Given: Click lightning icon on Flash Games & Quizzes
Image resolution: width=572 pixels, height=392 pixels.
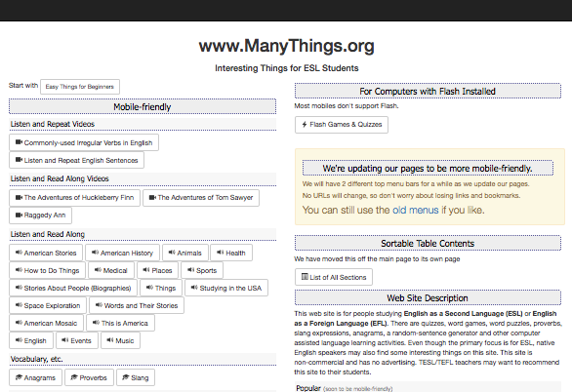Looking at the screenshot, I should (305, 124).
